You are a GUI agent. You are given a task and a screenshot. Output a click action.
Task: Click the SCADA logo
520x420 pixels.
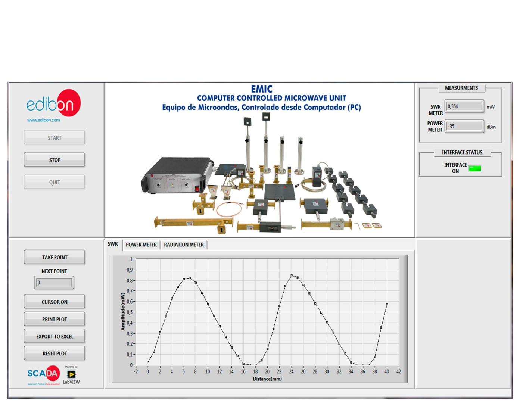(x=42, y=373)
